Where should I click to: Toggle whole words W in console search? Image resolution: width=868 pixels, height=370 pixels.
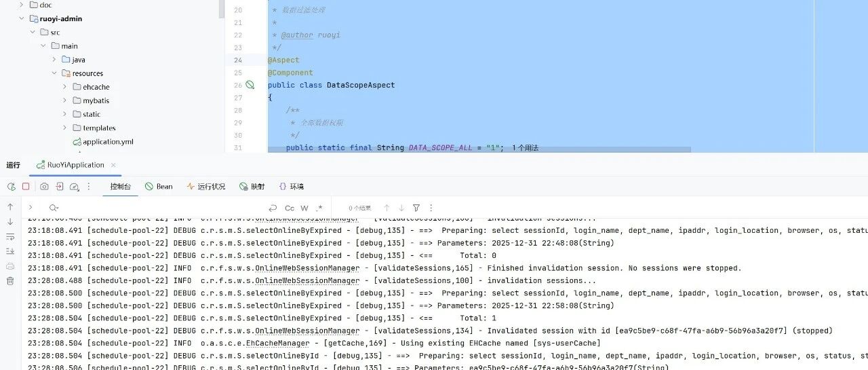point(304,208)
